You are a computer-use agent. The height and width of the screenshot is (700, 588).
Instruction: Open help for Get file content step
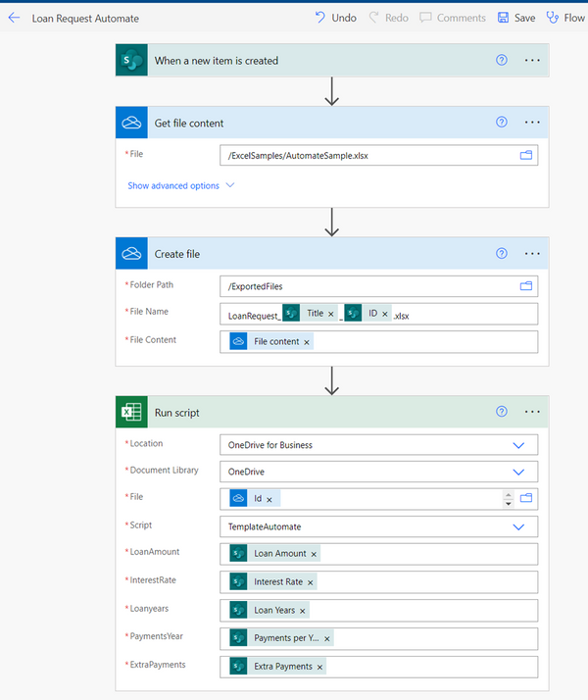(x=502, y=122)
